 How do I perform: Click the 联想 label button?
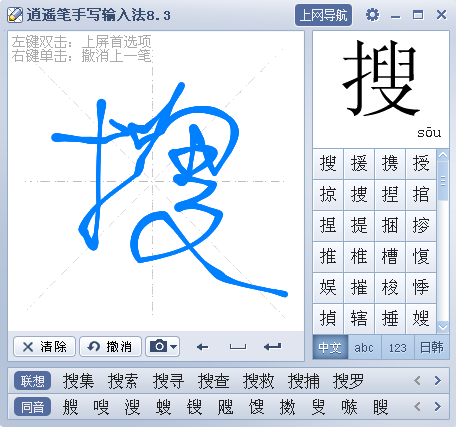[x=32, y=381]
